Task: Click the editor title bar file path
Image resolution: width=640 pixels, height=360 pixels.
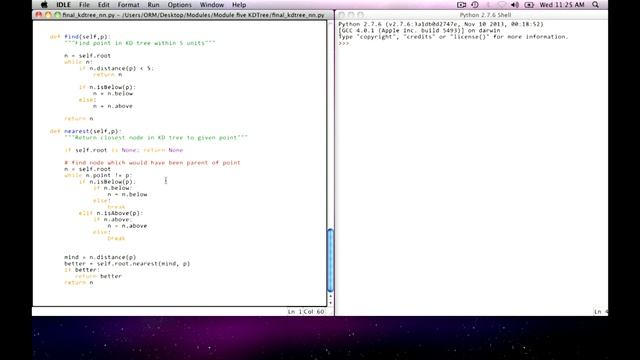Action: pos(193,15)
